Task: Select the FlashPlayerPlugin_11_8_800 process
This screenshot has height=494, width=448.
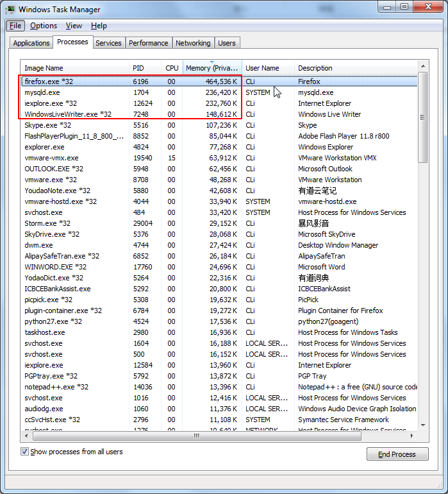Action: 219,136
